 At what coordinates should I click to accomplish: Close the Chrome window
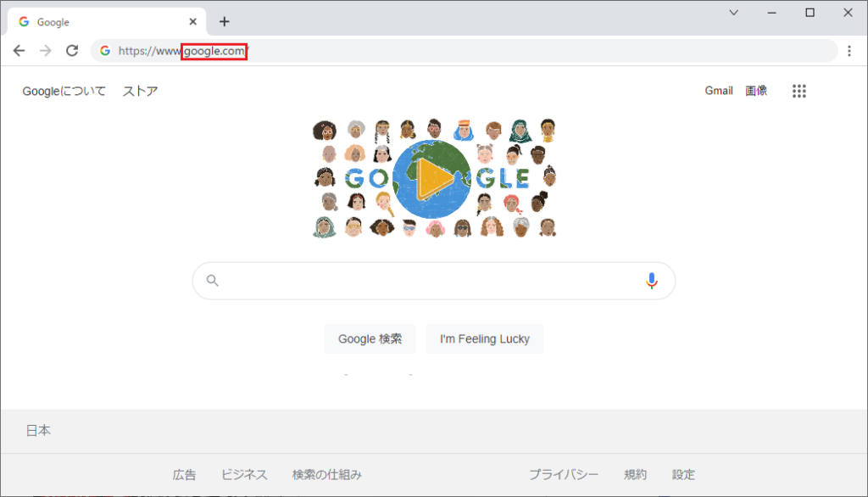point(848,12)
